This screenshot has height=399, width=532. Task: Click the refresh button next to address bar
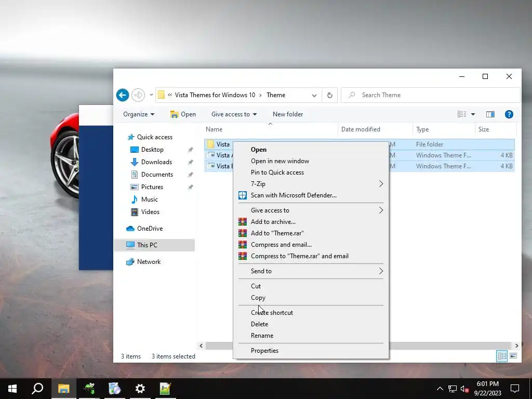click(329, 96)
